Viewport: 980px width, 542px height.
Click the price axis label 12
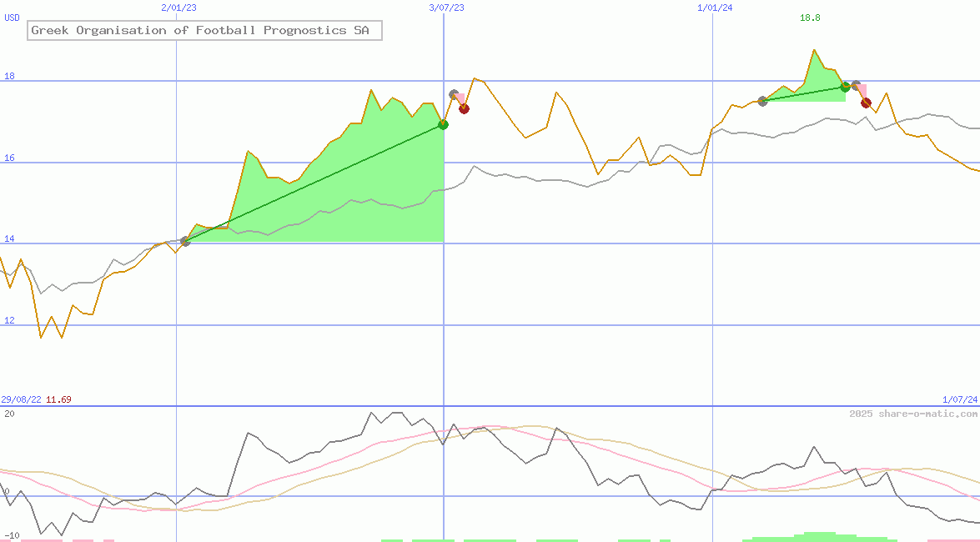click(x=9, y=321)
